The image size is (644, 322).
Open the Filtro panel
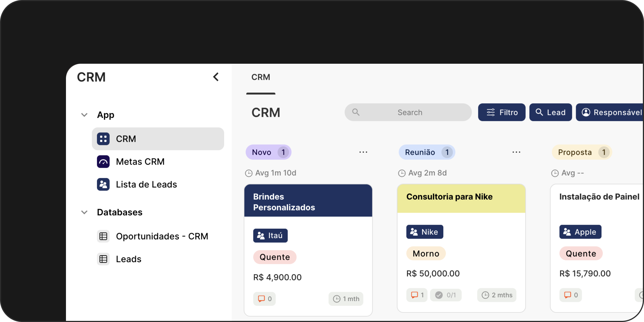[501, 112]
